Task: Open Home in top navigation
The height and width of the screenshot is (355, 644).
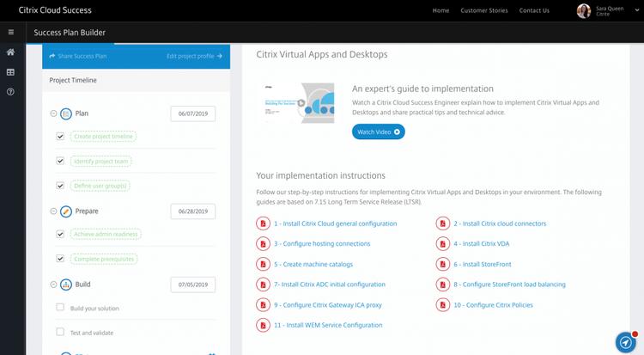Action: [440, 10]
